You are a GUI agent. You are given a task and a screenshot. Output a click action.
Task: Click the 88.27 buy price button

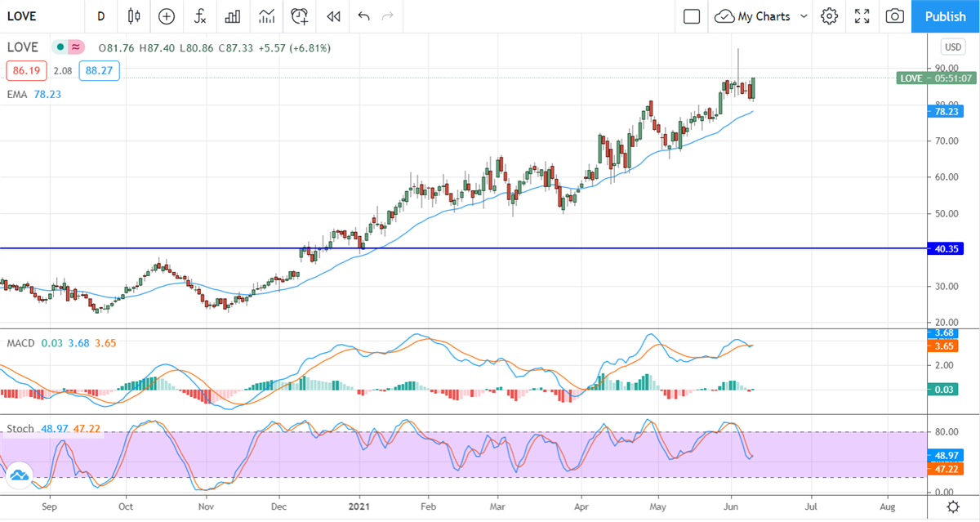pyautogui.click(x=100, y=71)
